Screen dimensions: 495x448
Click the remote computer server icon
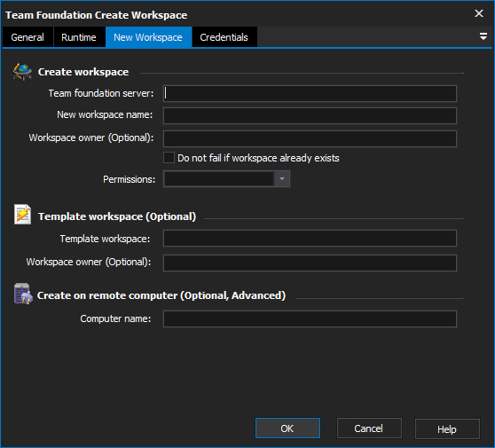point(23,294)
